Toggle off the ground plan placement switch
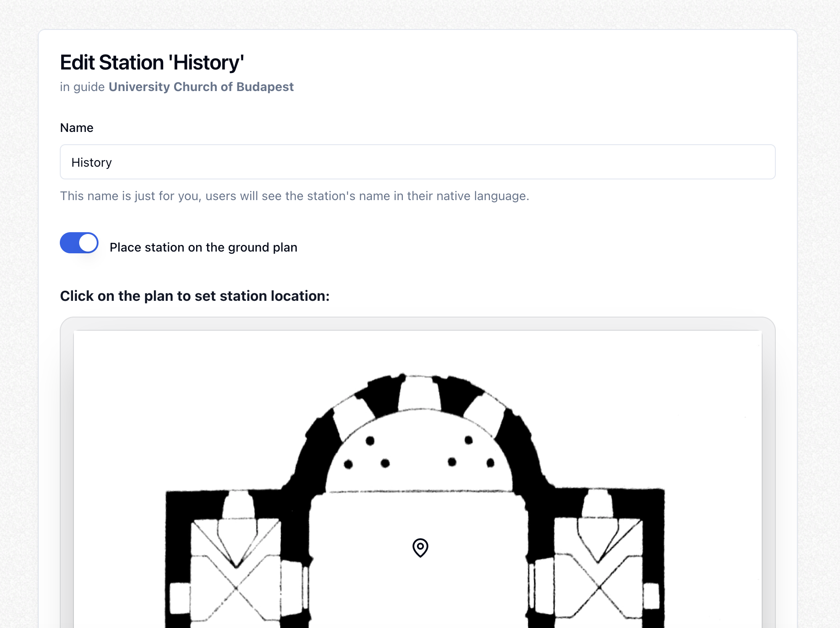 click(79, 243)
